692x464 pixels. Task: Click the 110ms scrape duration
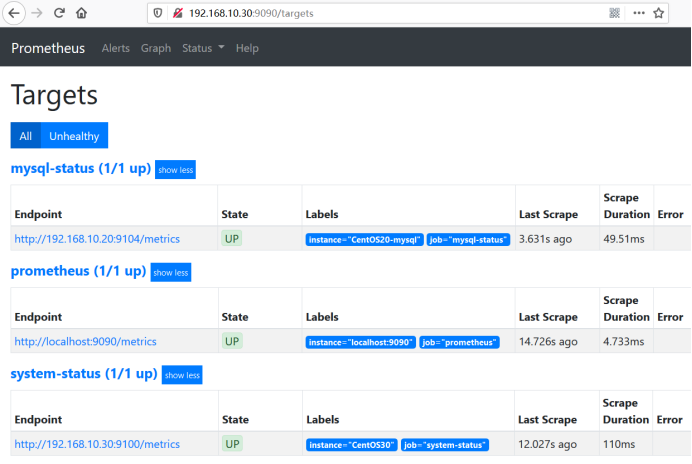[619, 444]
